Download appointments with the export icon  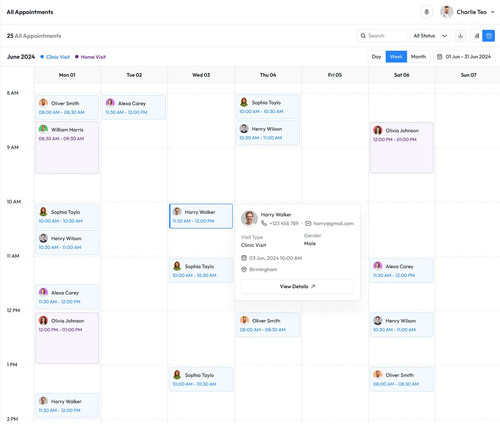[x=460, y=36]
